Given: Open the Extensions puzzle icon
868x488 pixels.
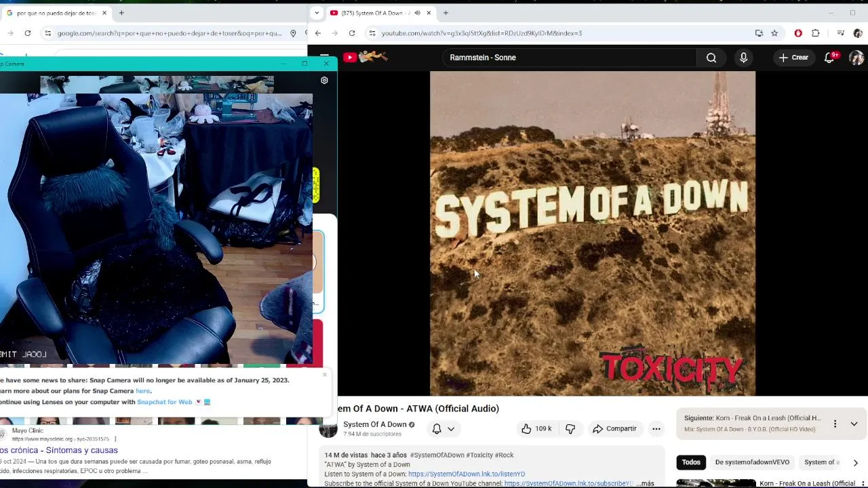Looking at the screenshot, I should click(816, 33).
